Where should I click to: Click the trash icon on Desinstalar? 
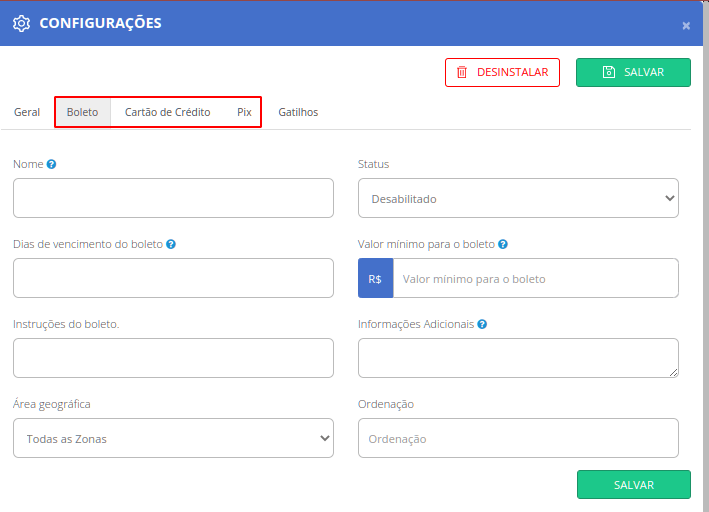[462, 72]
